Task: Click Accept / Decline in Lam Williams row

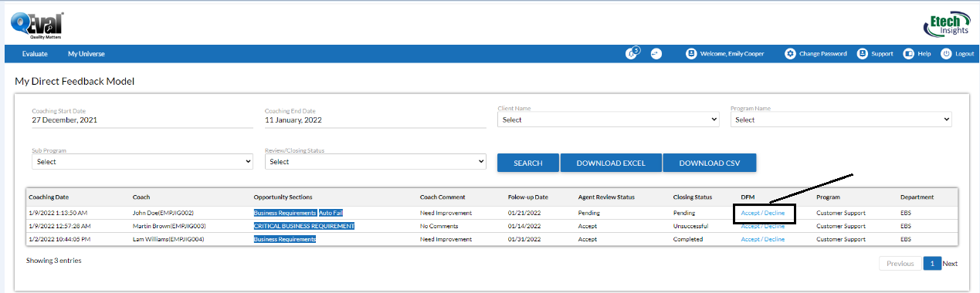Action: (x=763, y=239)
